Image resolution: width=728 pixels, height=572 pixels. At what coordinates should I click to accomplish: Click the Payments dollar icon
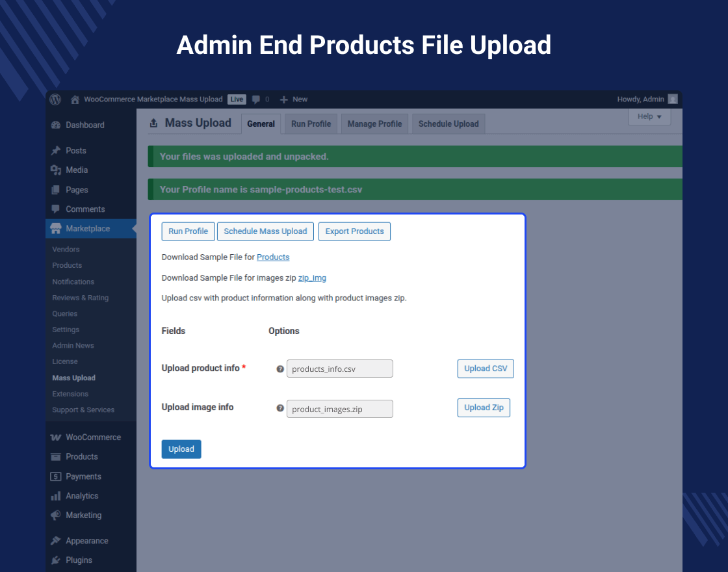click(56, 476)
